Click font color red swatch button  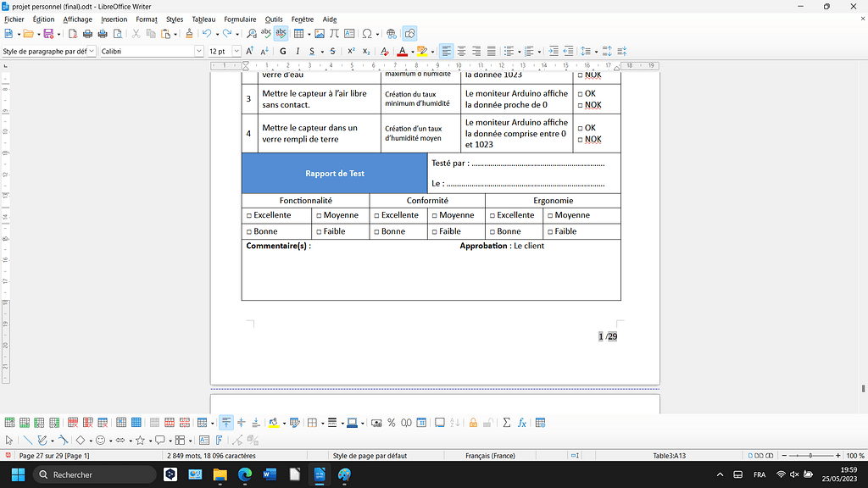coord(403,52)
